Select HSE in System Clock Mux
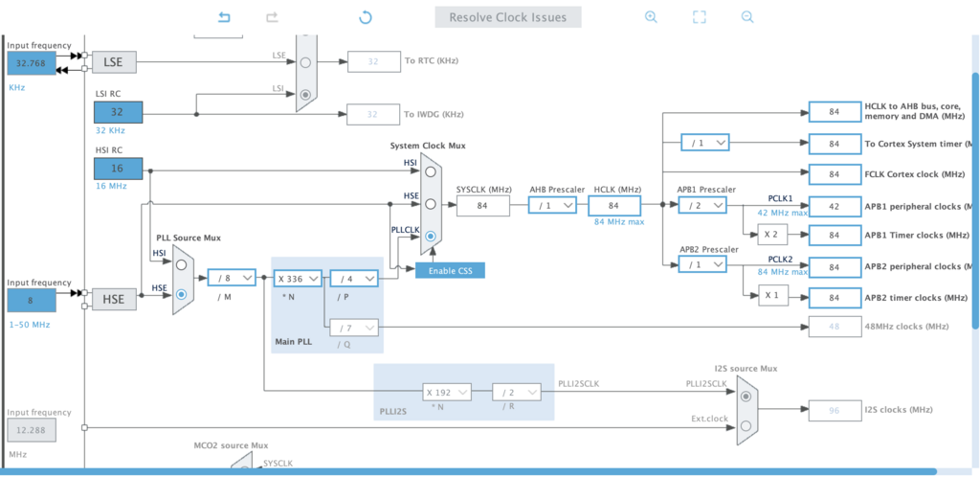The width and height of the screenshot is (980, 477). (431, 204)
